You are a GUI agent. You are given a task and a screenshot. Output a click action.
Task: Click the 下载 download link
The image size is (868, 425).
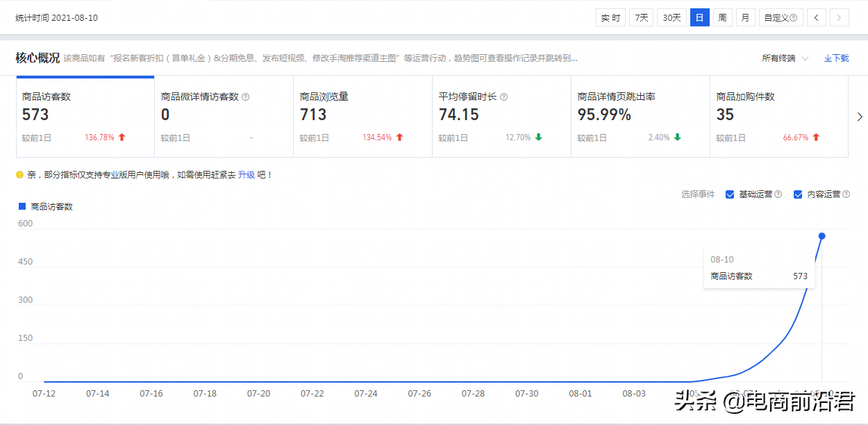pyautogui.click(x=837, y=58)
